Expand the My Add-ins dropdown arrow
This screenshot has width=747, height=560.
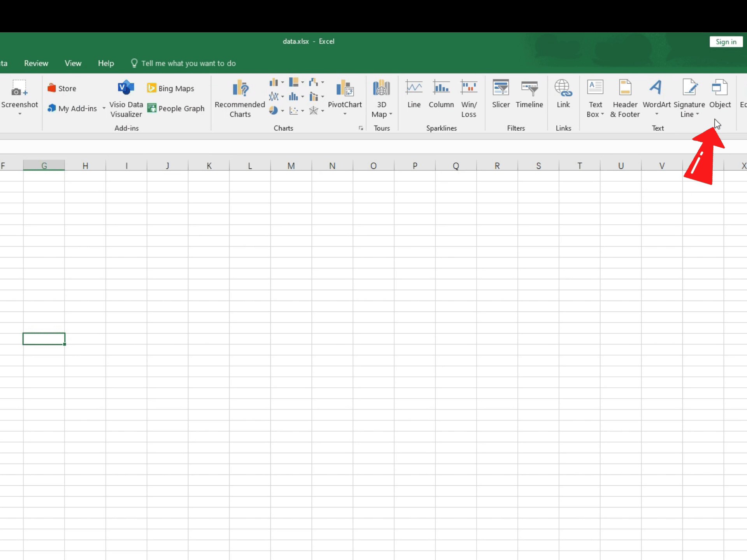point(104,108)
